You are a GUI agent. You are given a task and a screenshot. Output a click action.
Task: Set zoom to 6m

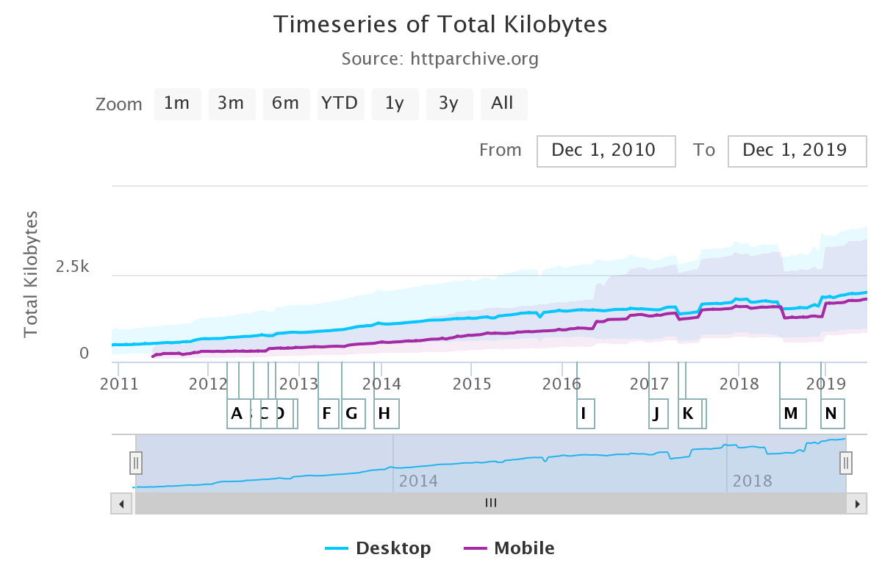[x=286, y=104]
